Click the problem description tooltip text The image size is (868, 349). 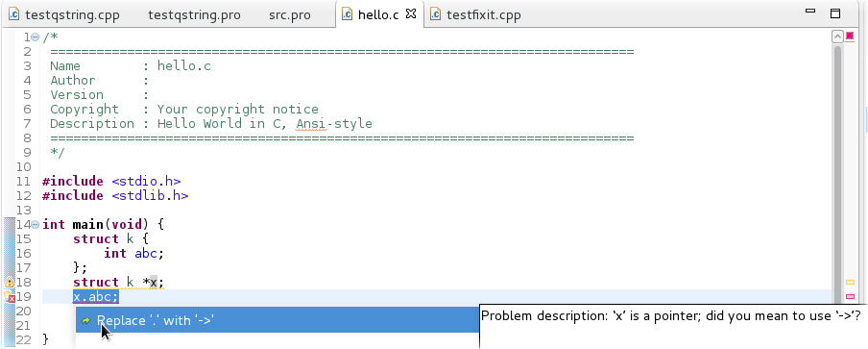671,315
